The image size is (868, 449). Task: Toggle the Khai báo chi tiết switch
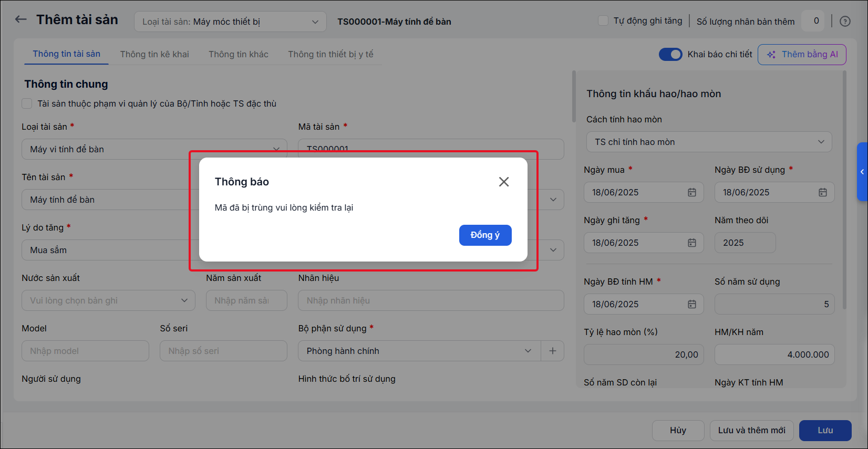click(x=670, y=54)
